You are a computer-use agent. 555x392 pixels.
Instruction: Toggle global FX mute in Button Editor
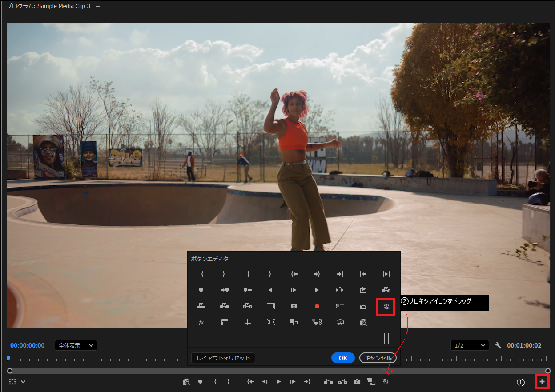pyautogui.click(x=201, y=322)
